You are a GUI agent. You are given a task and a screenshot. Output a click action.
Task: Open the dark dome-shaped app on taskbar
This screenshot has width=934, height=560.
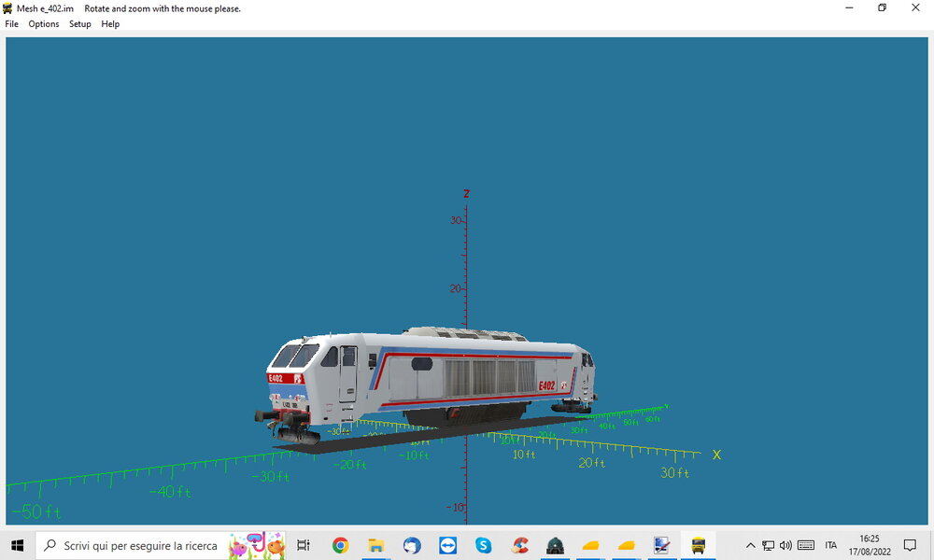click(555, 545)
